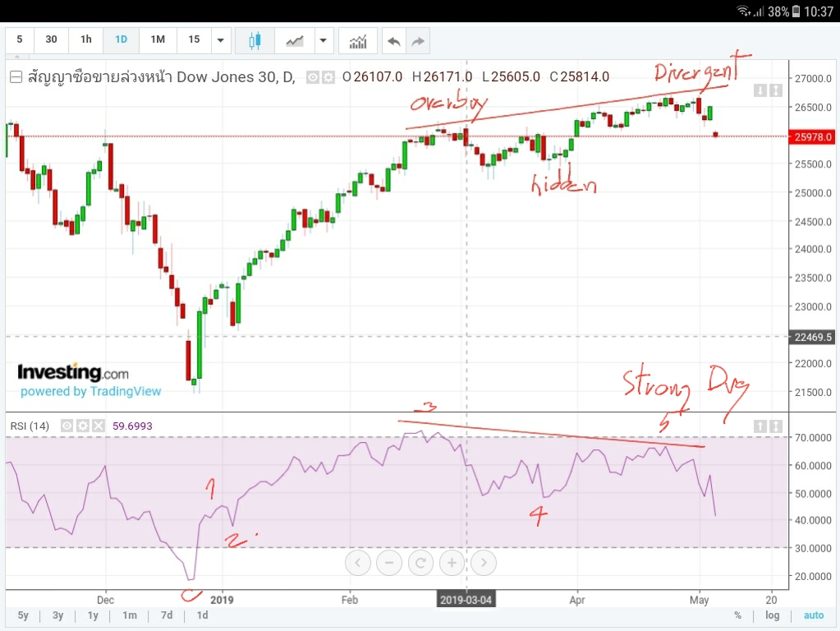The width and height of the screenshot is (840, 631).
Task: Select the candlestick chart style
Action: pos(255,41)
